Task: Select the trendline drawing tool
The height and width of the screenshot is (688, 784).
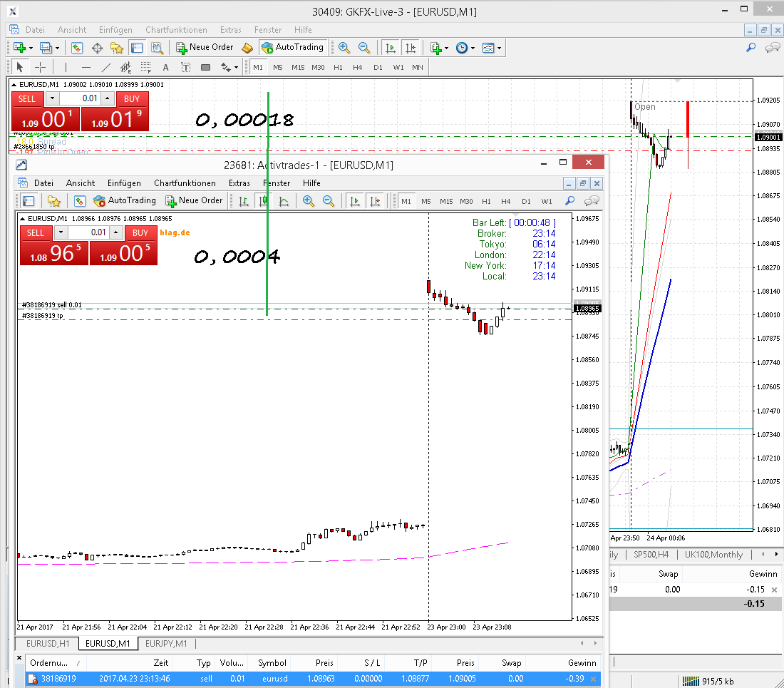Action: [x=106, y=68]
